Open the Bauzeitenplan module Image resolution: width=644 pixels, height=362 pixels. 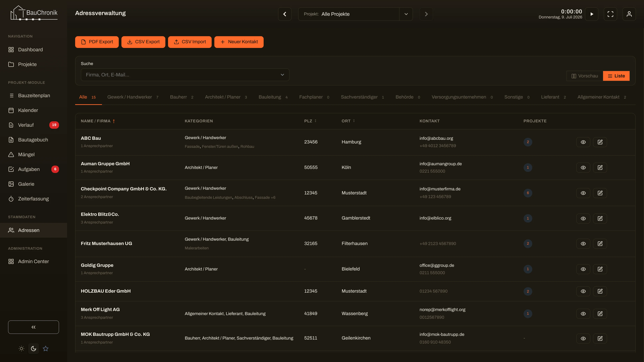[x=34, y=95]
